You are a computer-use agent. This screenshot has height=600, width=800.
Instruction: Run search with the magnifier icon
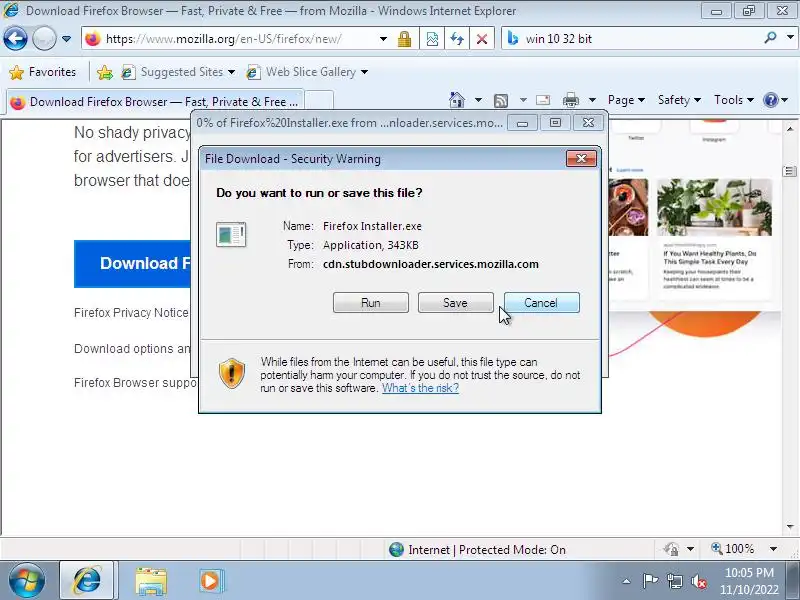pyautogui.click(x=770, y=38)
